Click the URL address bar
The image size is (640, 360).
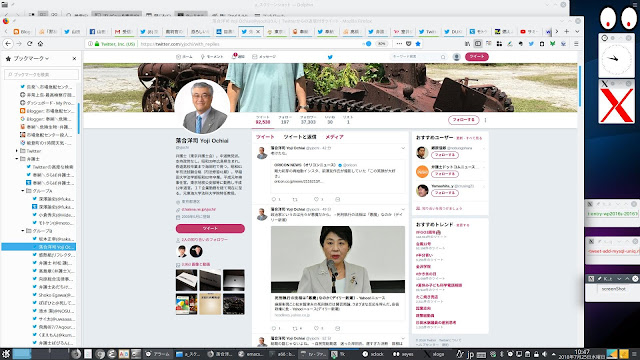pos(249,44)
